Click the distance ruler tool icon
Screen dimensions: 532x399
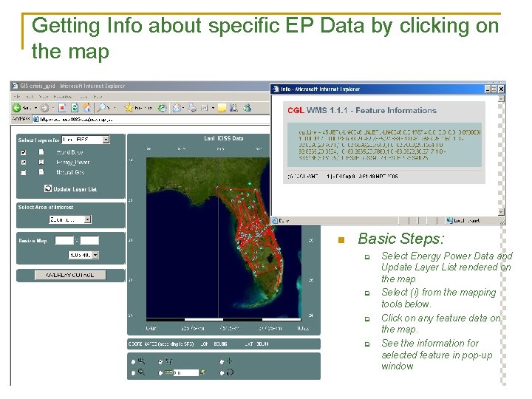point(168,372)
